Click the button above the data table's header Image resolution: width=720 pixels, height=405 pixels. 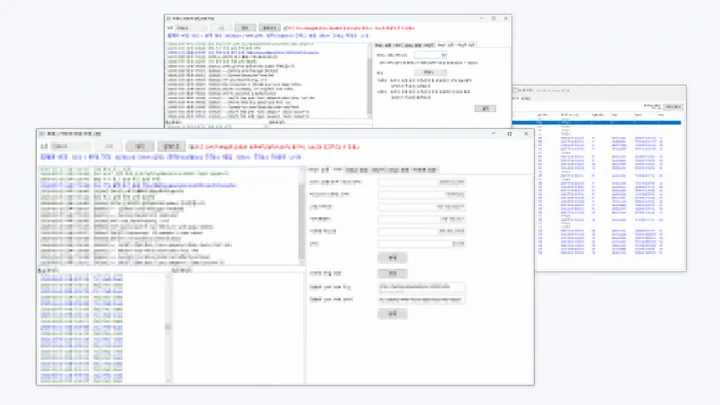(x=673, y=107)
